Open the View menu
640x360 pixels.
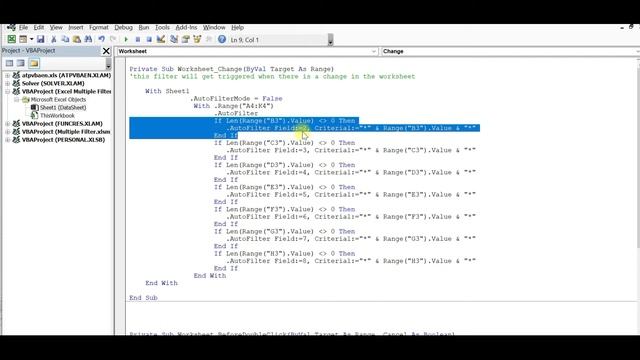tap(56, 27)
